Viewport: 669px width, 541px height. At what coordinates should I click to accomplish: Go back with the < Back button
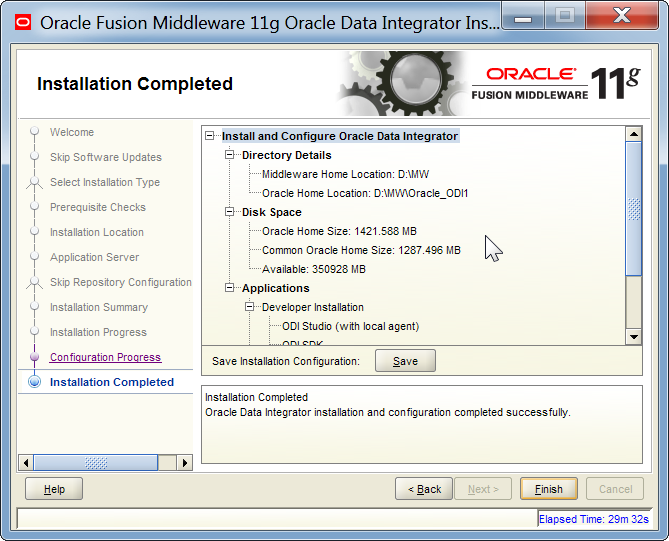[424, 489]
